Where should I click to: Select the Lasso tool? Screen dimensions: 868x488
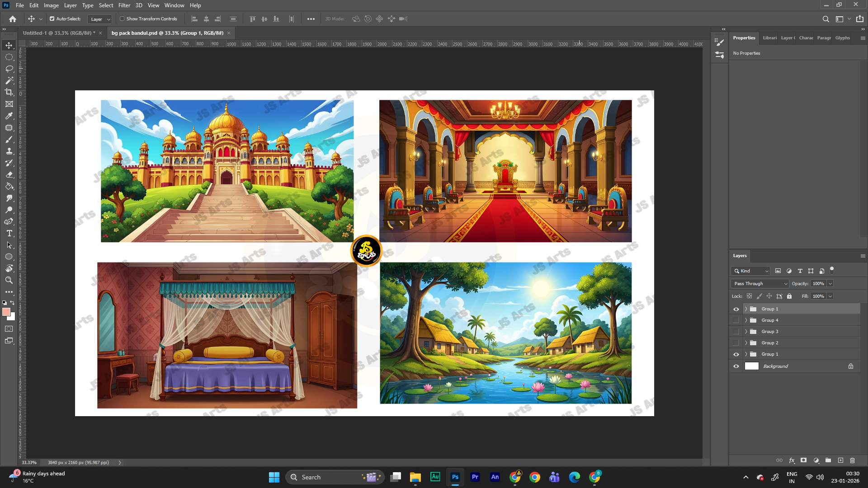(x=9, y=69)
